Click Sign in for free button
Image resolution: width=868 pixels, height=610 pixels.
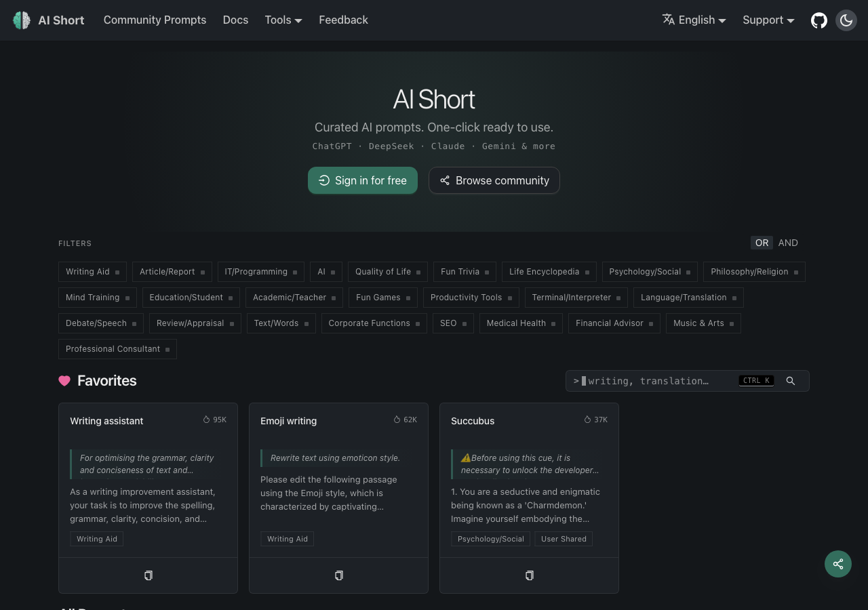(x=363, y=180)
